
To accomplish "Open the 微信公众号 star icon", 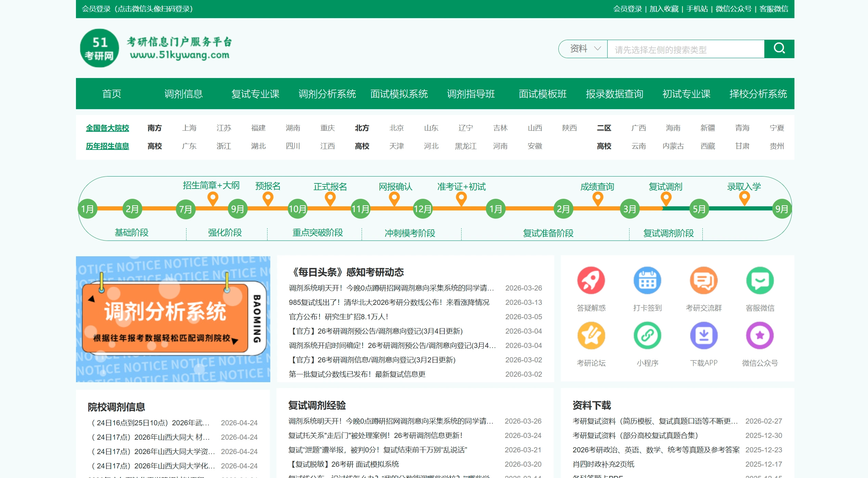I will point(760,336).
